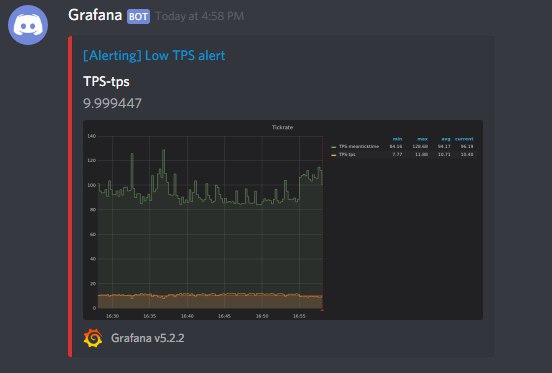Image resolution: width=552 pixels, height=373 pixels.
Task: Click the message timestamp Today at 4:58 PM
Action: (200, 16)
